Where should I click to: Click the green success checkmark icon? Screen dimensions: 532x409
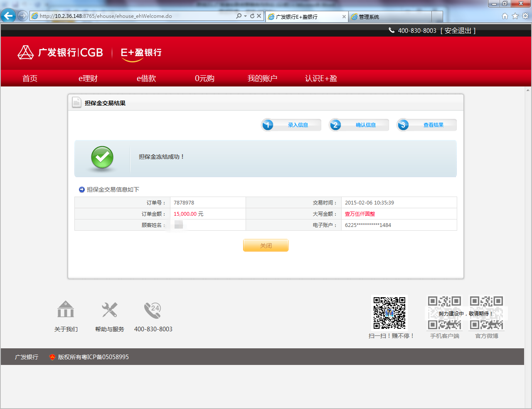click(x=102, y=158)
